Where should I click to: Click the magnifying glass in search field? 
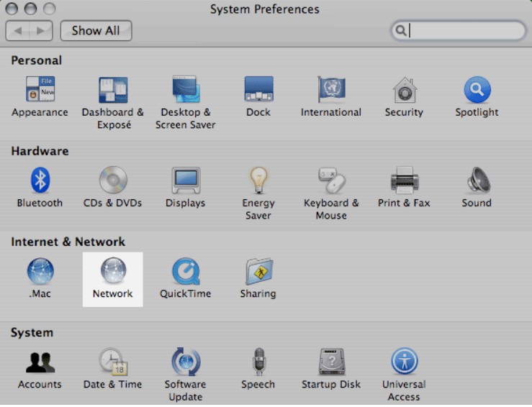coord(401,30)
